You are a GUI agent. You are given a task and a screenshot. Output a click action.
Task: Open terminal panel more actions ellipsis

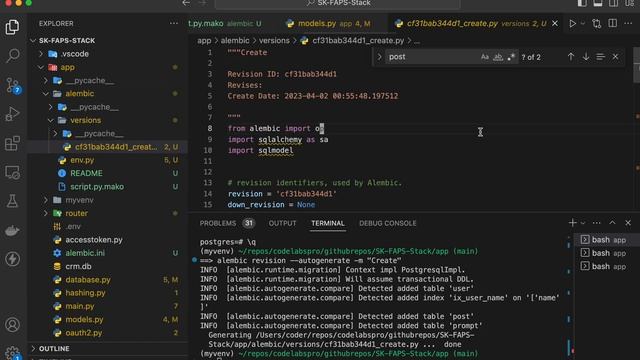pos(597,223)
